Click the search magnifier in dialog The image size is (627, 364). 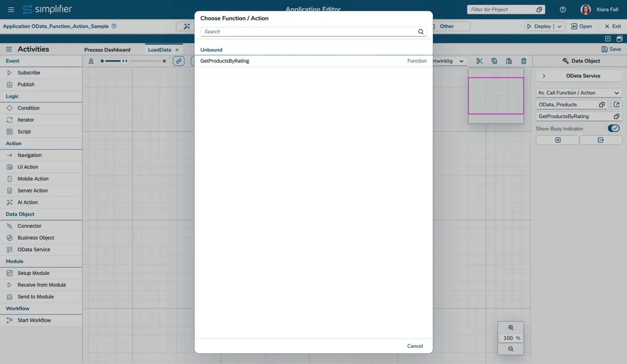coord(421,32)
